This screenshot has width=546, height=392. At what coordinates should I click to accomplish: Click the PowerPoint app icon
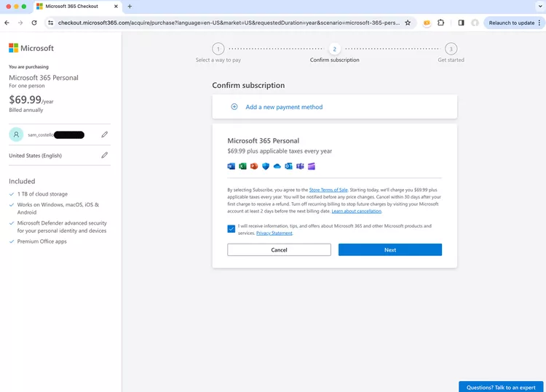point(254,167)
